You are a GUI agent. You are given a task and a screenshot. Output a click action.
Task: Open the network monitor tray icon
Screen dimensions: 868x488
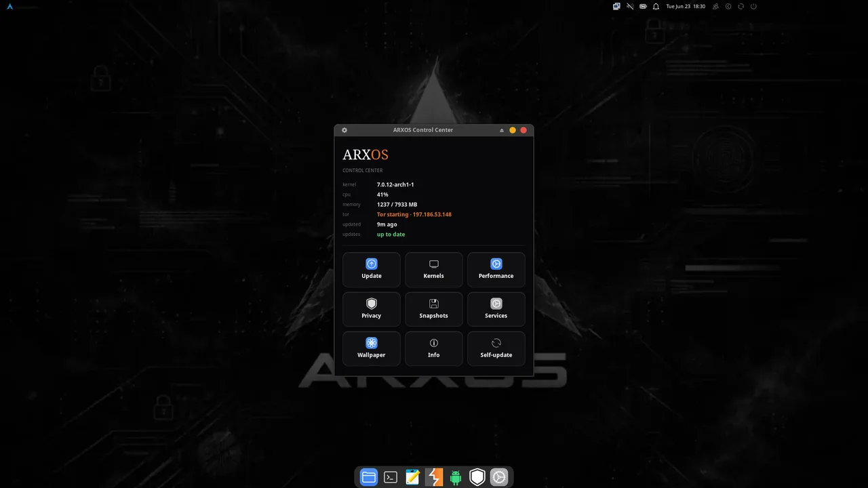tap(616, 6)
